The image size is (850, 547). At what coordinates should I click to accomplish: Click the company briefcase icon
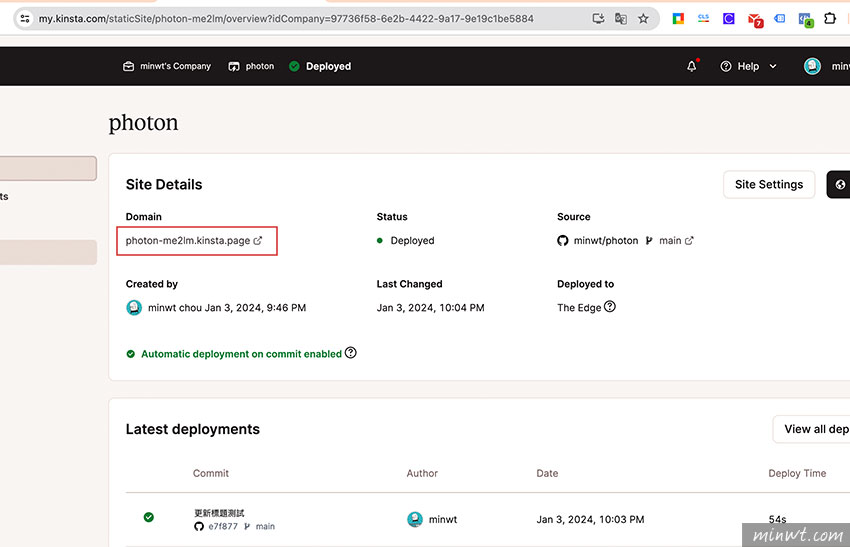[128, 66]
